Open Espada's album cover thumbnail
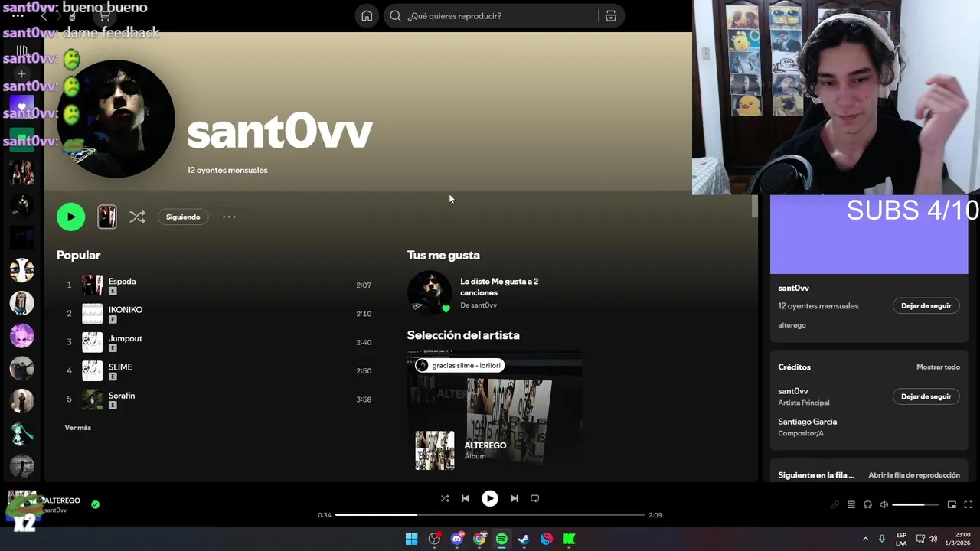This screenshot has width=980, height=551. pos(92,285)
